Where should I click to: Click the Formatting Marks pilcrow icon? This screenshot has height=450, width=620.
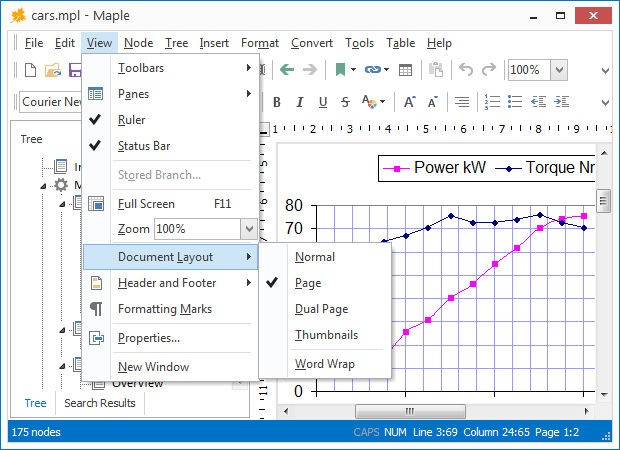point(96,309)
